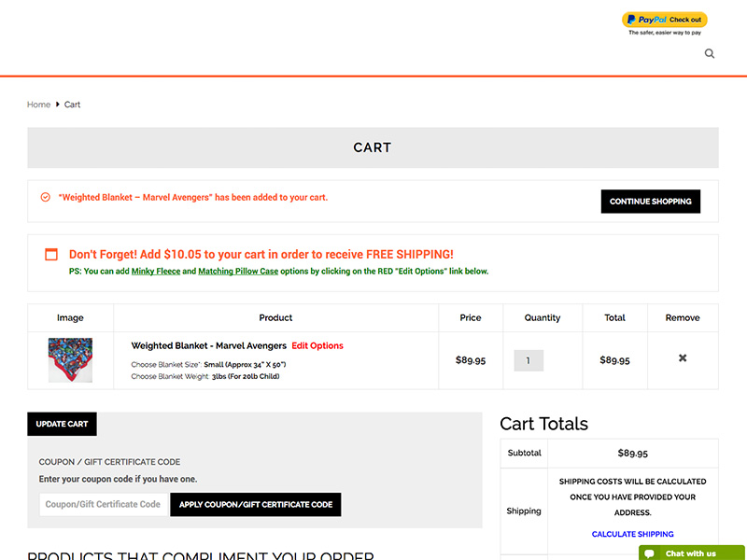Click the Small (Approx 34" X 50") size text
The width and height of the screenshot is (747, 560).
point(245,364)
